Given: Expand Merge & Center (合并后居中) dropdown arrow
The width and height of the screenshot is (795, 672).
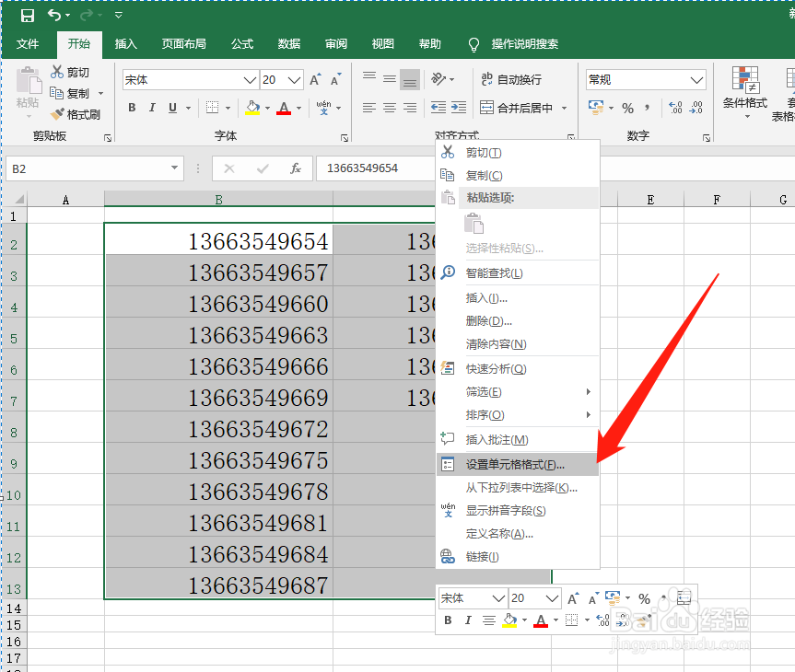Looking at the screenshot, I should [x=564, y=108].
